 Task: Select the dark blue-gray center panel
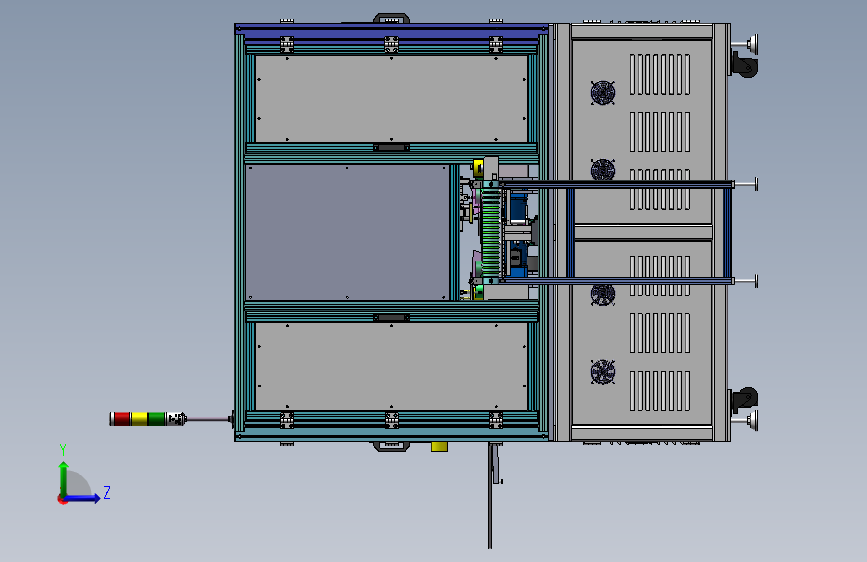[347, 232]
